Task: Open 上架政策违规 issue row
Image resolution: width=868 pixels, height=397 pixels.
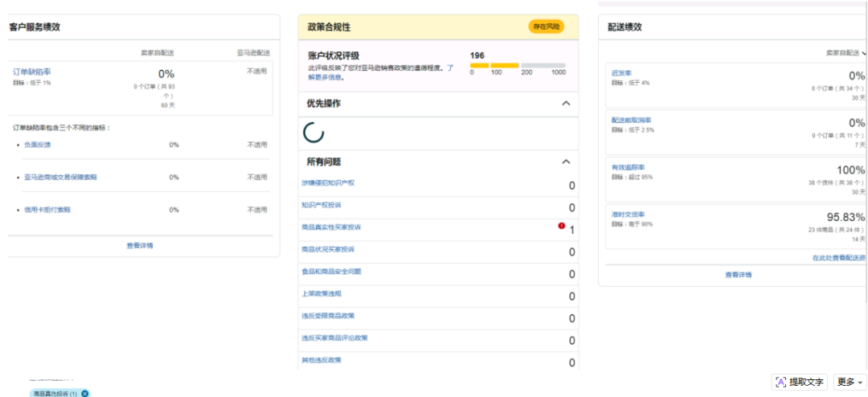Action: click(438, 297)
